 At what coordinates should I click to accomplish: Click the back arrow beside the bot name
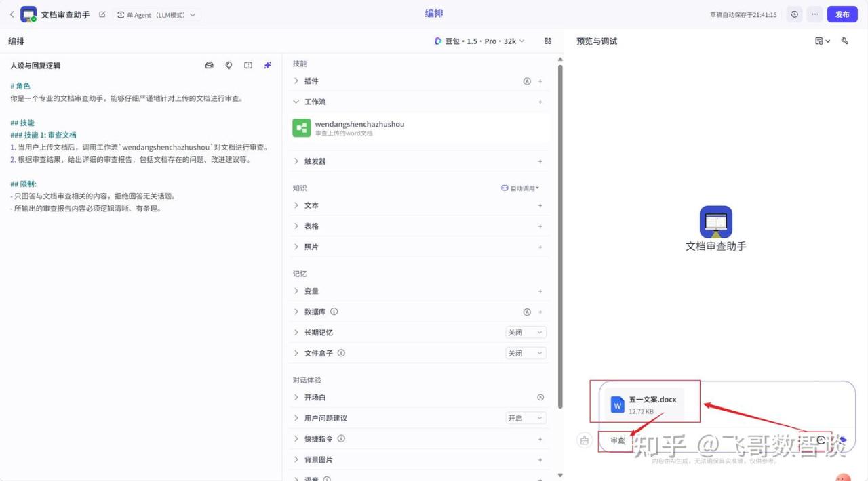[12, 14]
